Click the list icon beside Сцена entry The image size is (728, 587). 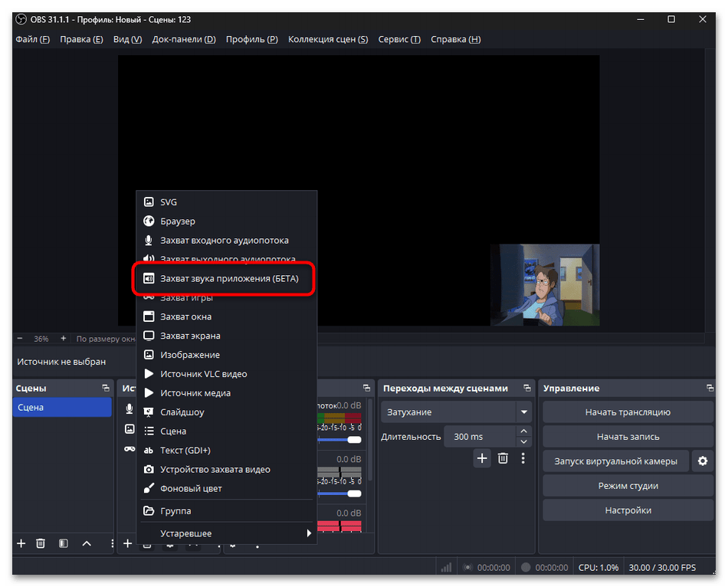coord(149,431)
